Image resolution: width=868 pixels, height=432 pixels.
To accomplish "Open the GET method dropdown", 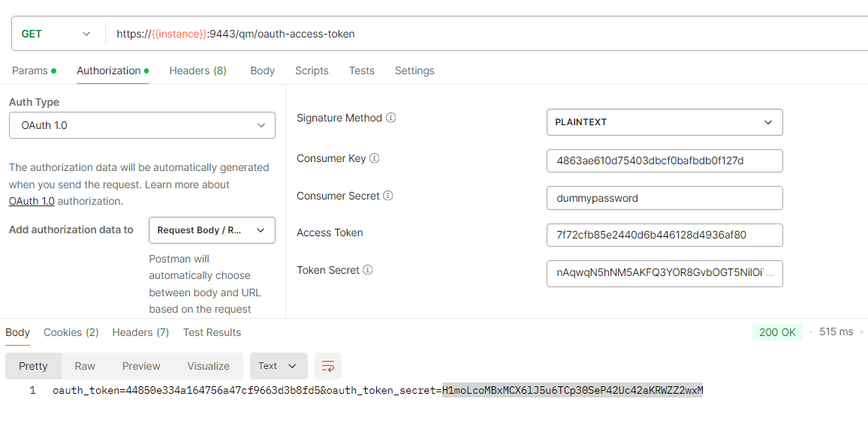I will [56, 34].
